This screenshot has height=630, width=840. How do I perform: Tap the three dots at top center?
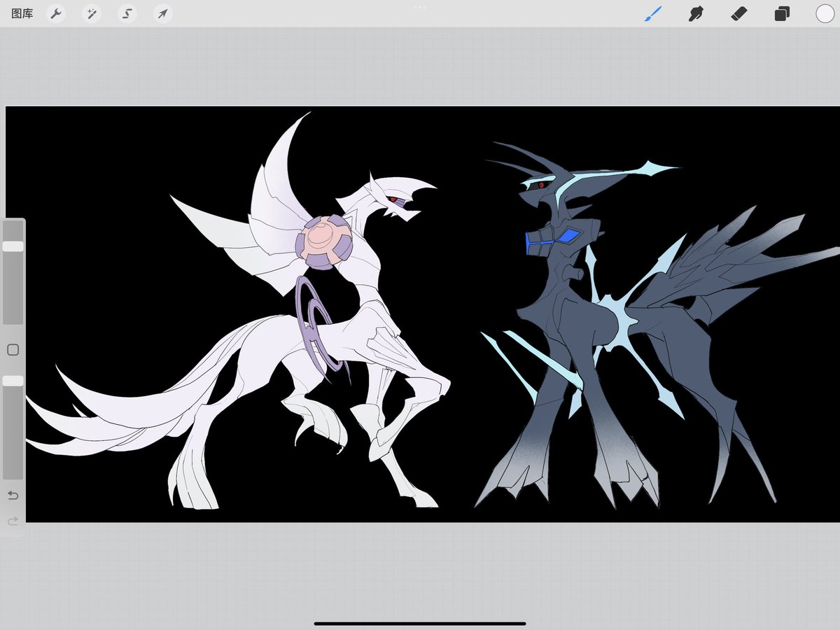[x=420, y=7]
